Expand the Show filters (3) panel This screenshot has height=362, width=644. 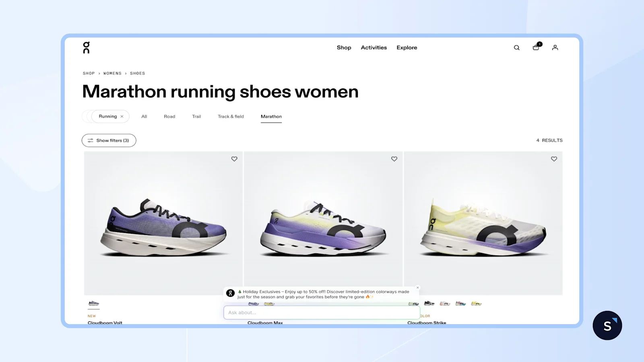coord(109,140)
